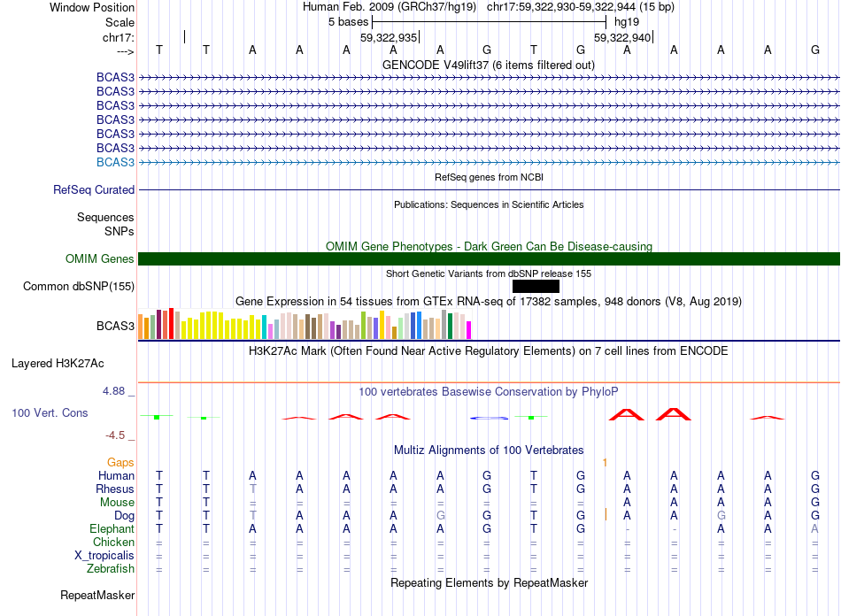Click the magenta bar in GTEx expression chart
This screenshot has height=616, width=841.
469,330
